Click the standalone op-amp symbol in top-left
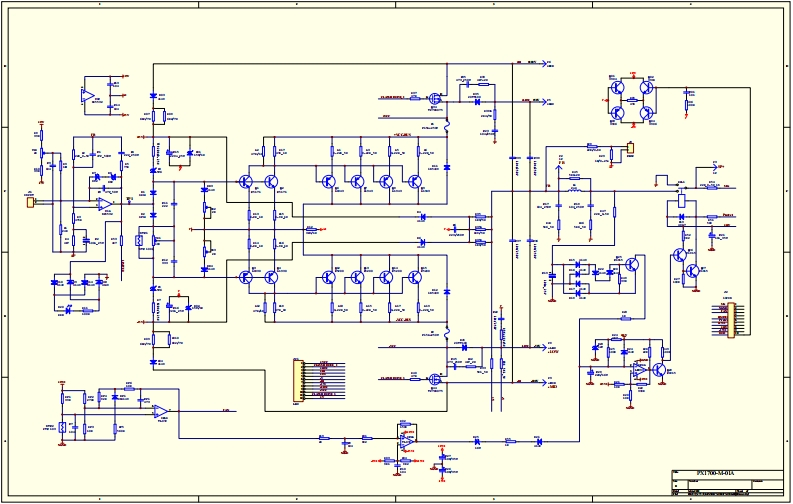793x504 pixels. pyautogui.click(x=88, y=96)
